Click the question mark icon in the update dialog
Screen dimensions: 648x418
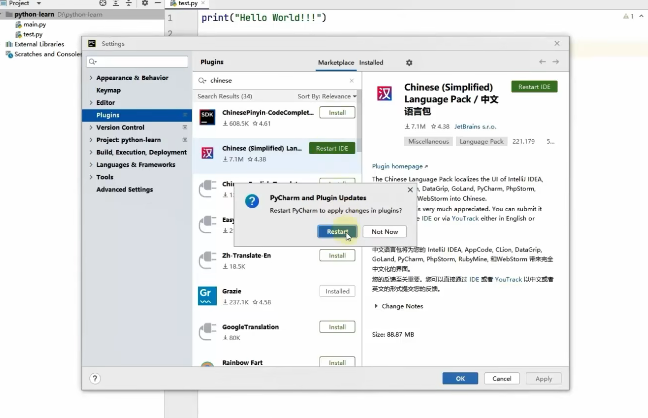tap(252, 201)
